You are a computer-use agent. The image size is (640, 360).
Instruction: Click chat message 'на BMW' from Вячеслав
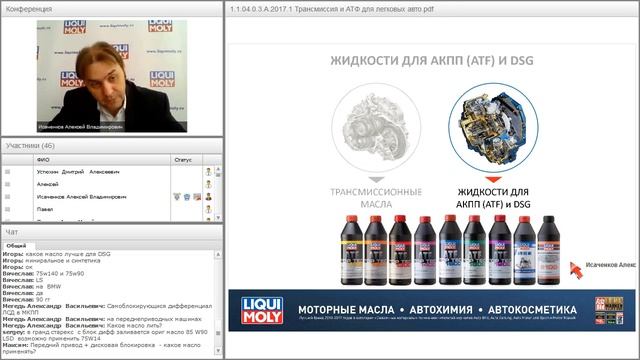coord(32,287)
